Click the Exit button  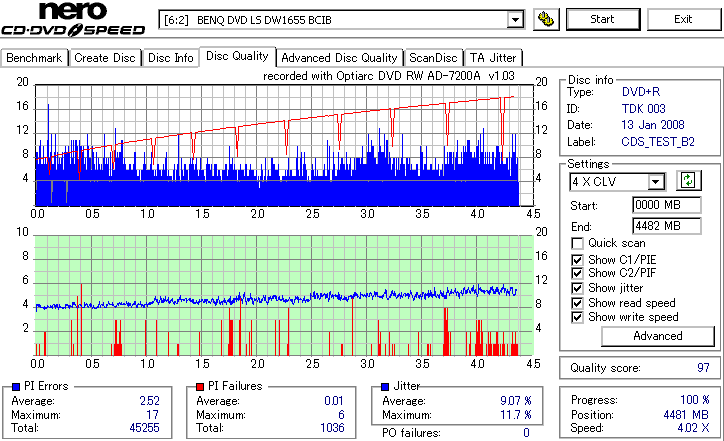683,19
